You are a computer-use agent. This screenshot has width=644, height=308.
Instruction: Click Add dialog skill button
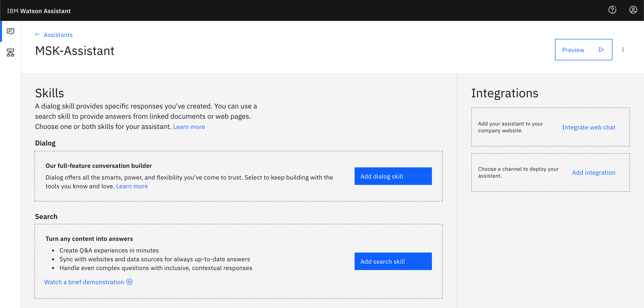393,176
